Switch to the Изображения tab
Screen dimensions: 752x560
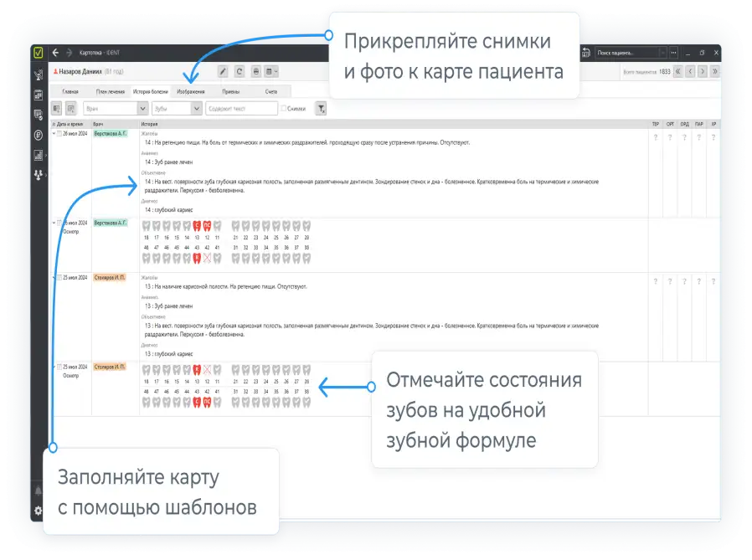(x=191, y=91)
